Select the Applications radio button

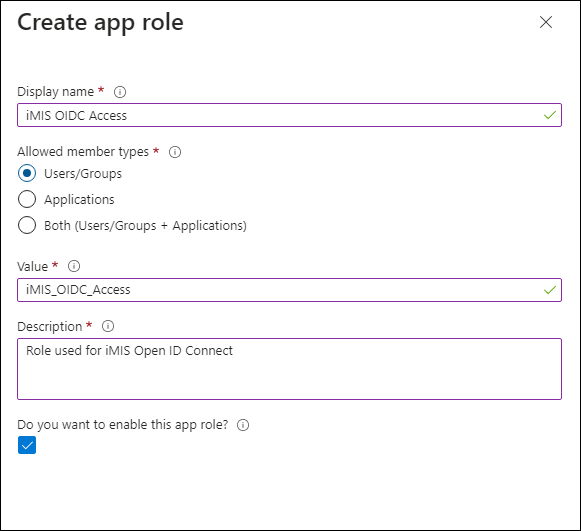coord(27,199)
